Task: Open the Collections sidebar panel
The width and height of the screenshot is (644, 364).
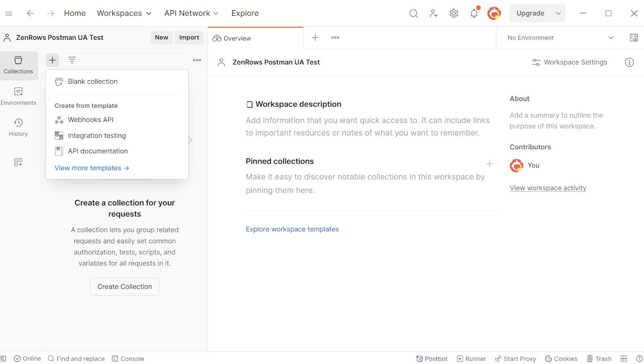Action: 19,65
